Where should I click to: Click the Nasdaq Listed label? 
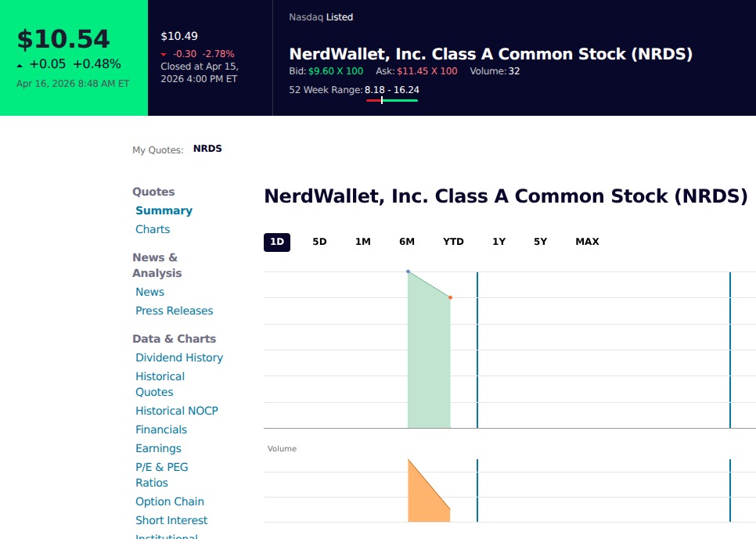(321, 17)
